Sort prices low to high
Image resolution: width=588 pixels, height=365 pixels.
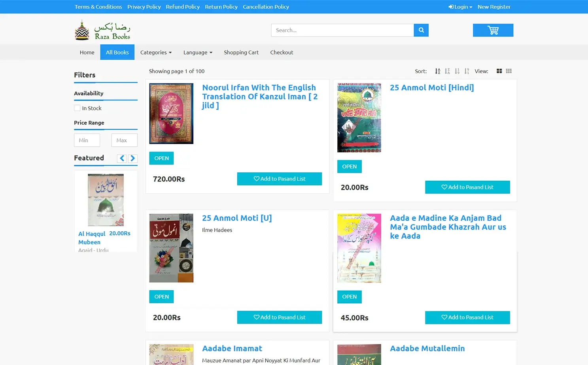click(457, 71)
